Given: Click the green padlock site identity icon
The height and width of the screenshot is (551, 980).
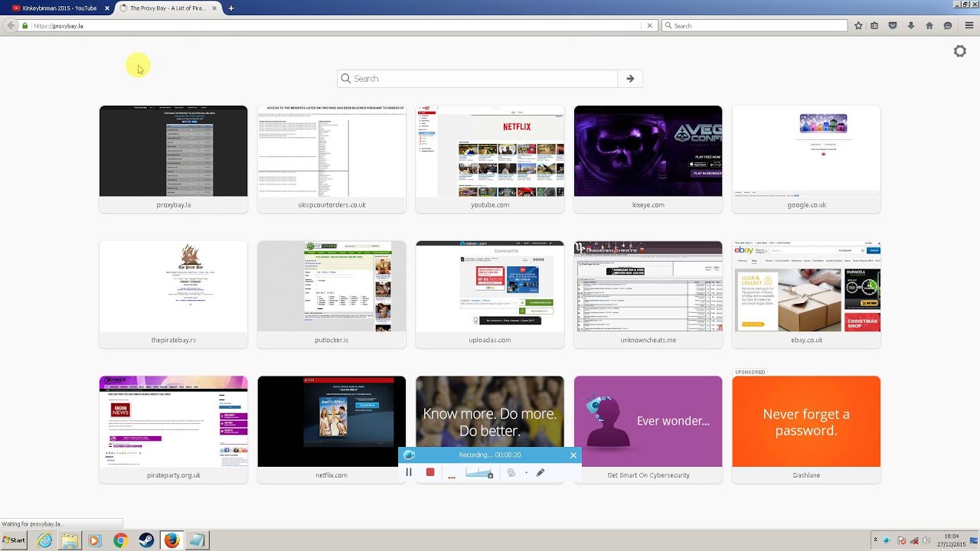Looking at the screenshot, I should (x=25, y=25).
